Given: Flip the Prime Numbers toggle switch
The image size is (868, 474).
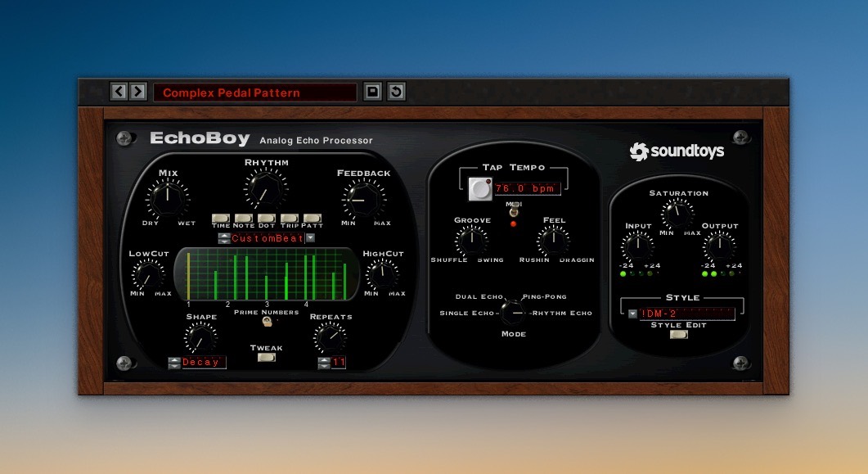Looking at the screenshot, I should pyautogui.click(x=267, y=323).
